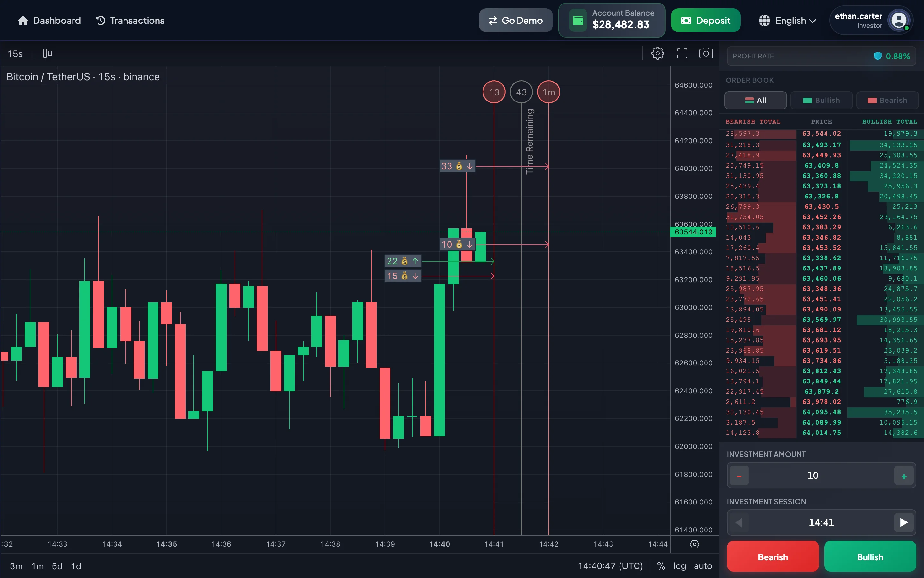Image resolution: width=924 pixels, height=578 pixels.
Task: Select order book price 63,544.02
Action: tap(821, 133)
